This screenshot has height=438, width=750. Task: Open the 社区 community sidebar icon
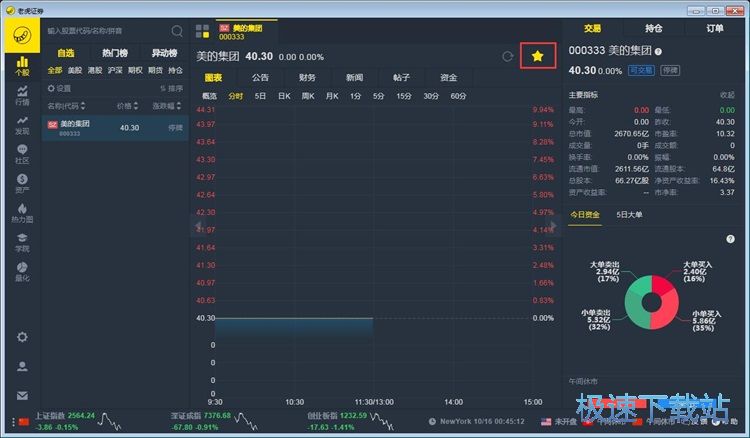(22, 154)
